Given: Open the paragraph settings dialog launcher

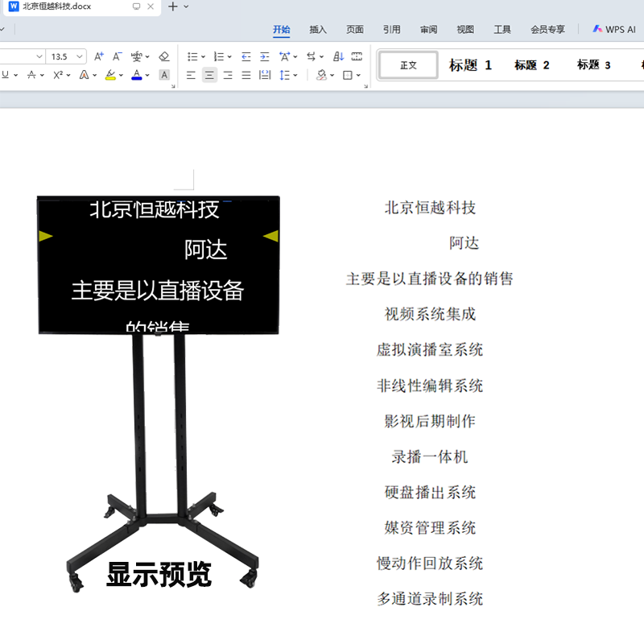Looking at the screenshot, I should (x=365, y=86).
